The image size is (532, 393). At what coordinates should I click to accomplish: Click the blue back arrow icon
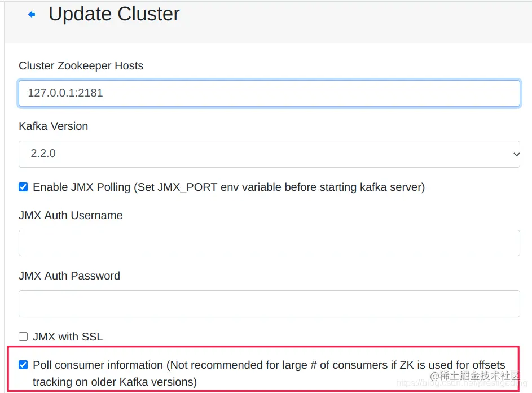click(x=32, y=14)
